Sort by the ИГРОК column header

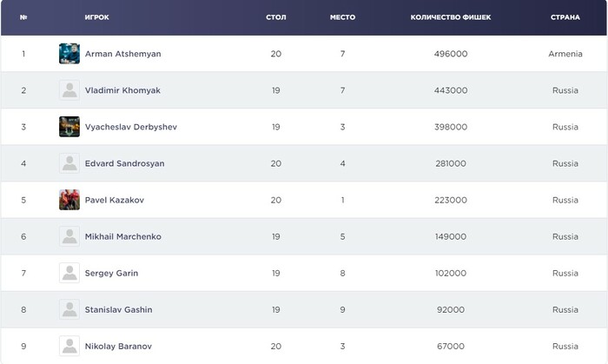pos(97,17)
